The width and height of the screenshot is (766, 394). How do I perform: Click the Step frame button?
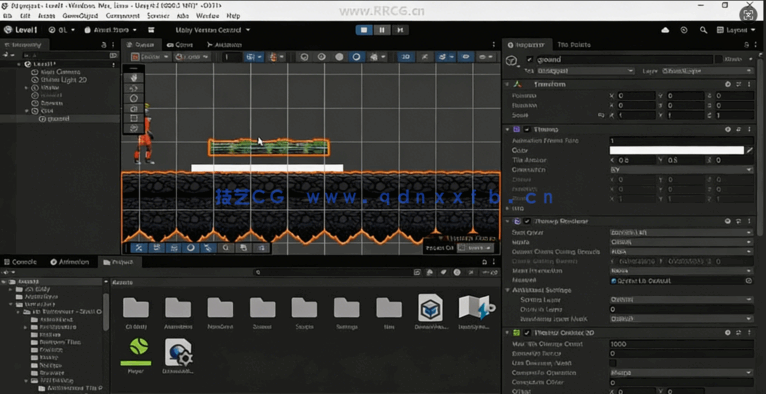coord(400,30)
